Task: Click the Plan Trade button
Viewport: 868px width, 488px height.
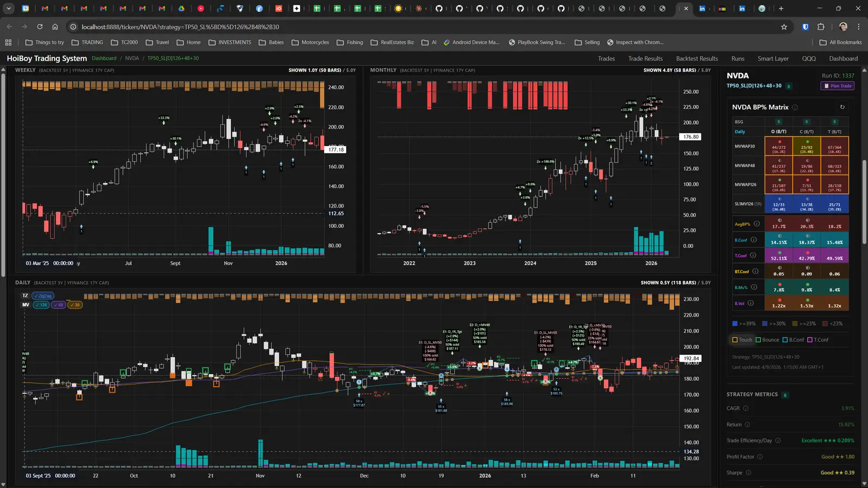Action: [838, 86]
